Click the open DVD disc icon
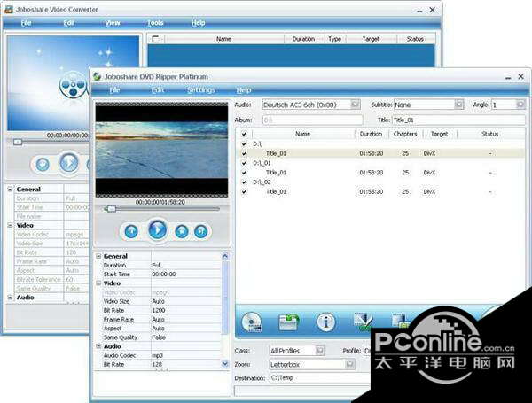The height and width of the screenshot is (403, 532). 251,322
